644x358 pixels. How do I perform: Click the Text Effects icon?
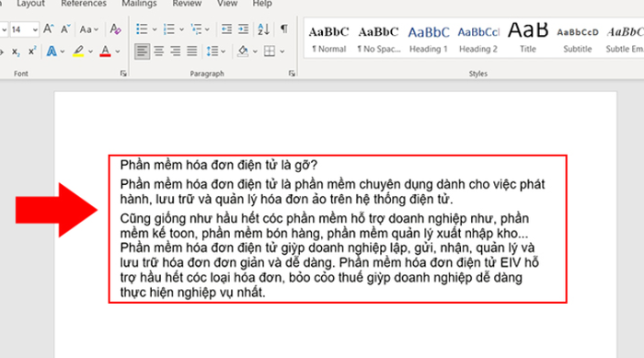pos(52,52)
